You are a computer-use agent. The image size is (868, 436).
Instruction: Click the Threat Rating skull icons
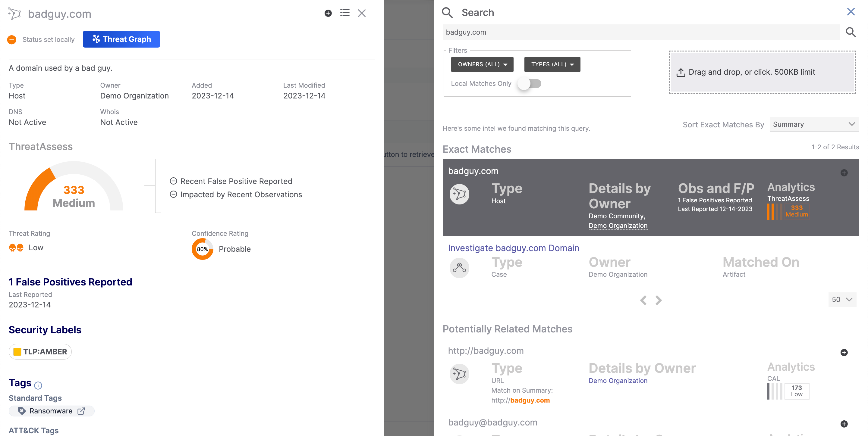16,248
